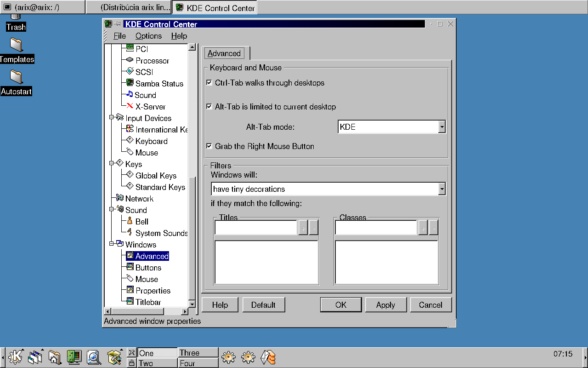The height and width of the screenshot is (368, 588).
Task: Click the Buttons item icon
Action: pos(130,267)
